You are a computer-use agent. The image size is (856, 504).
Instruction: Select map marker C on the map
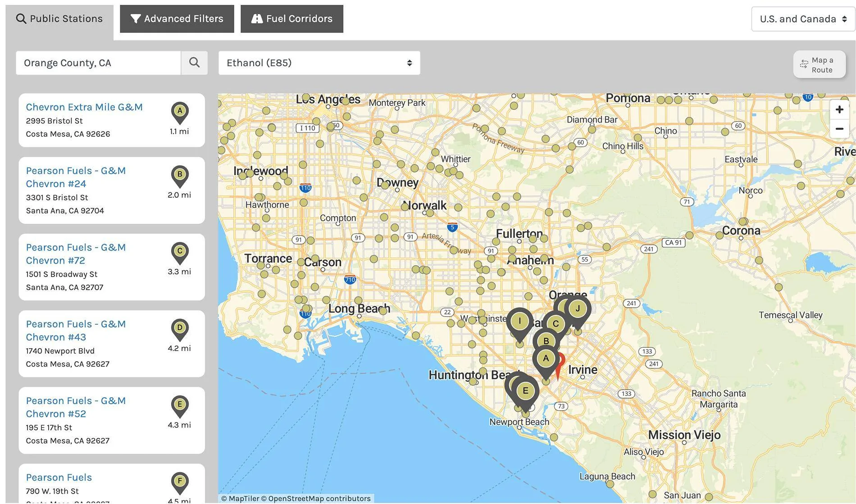click(556, 324)
